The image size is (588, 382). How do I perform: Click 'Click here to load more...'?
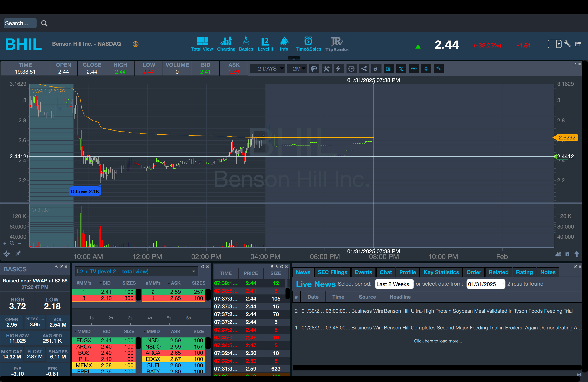[438, 341]
